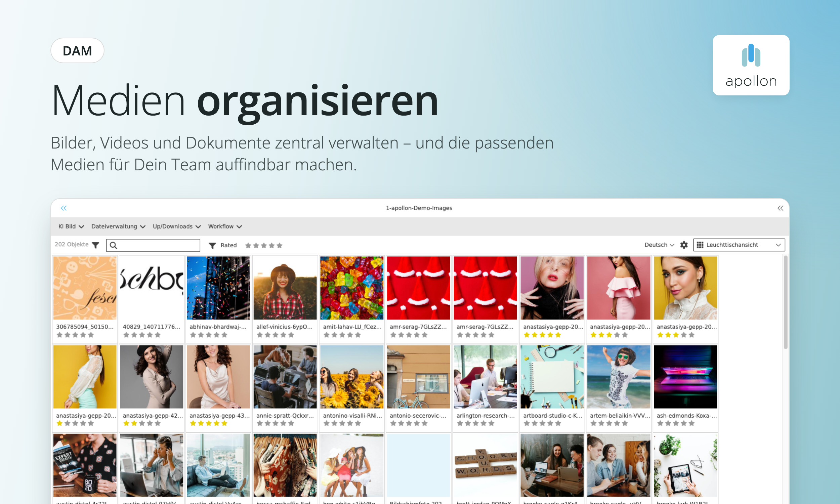Select the 40829_140711776 logo thumbnail
Viewport: 840px width, 504px height.
click(x=152, y=288)
